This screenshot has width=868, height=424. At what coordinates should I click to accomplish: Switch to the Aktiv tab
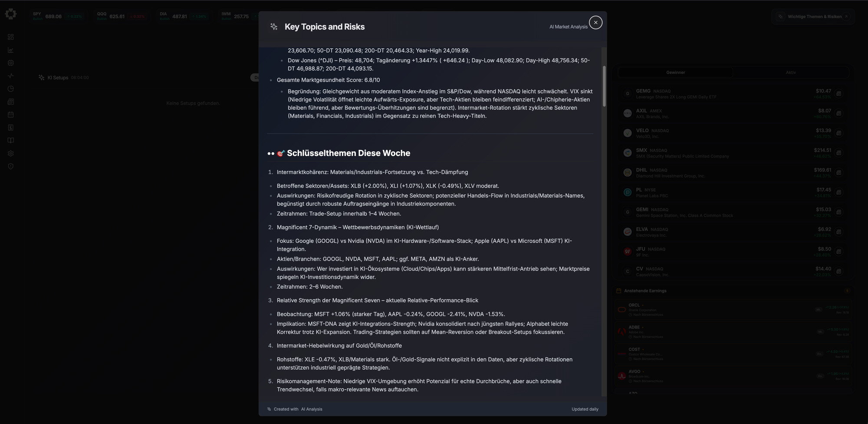[790, 73]
